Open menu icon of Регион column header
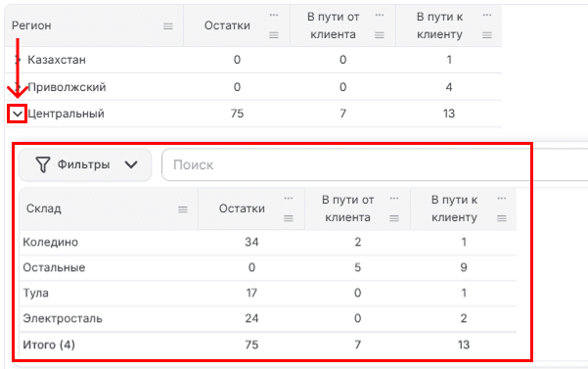588x369 pixels. (x=168, y=26)
